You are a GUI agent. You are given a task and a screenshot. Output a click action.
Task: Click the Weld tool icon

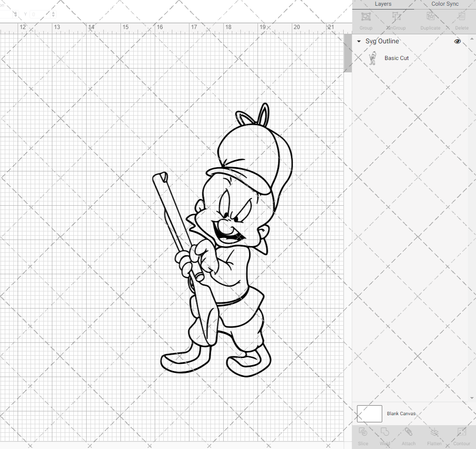[x=385, y=432]
